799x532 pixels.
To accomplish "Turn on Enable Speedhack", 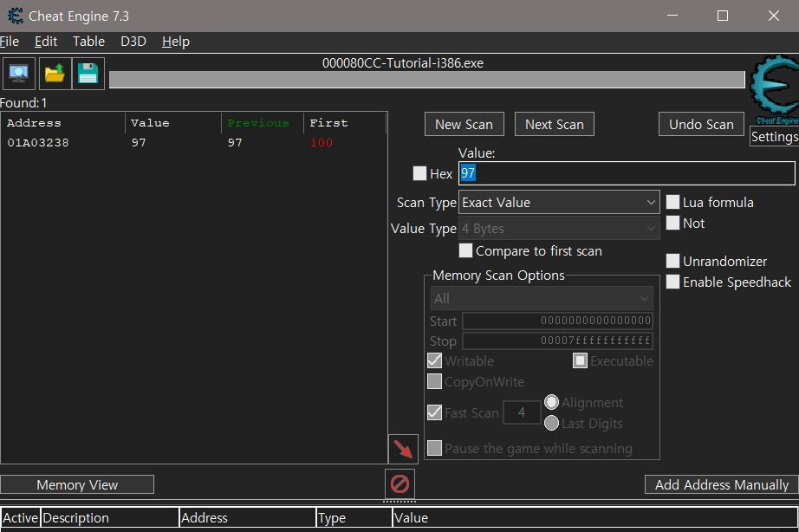I will (x=672, y=282).
